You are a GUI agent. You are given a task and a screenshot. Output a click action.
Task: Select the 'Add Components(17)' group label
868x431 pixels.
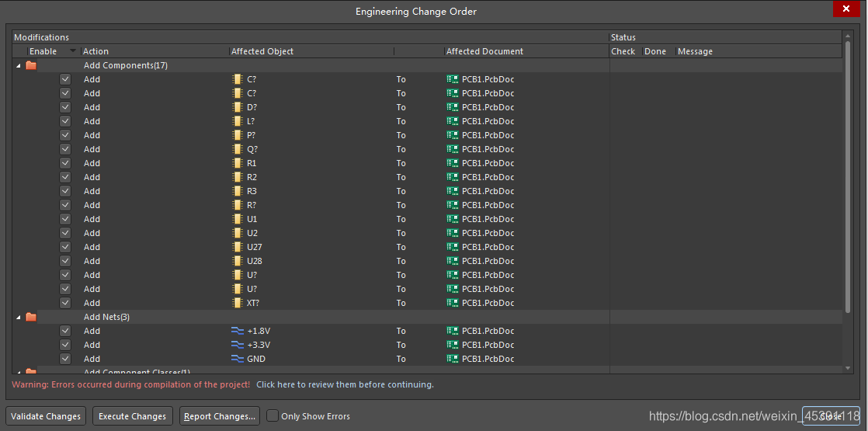click(126, 65)
